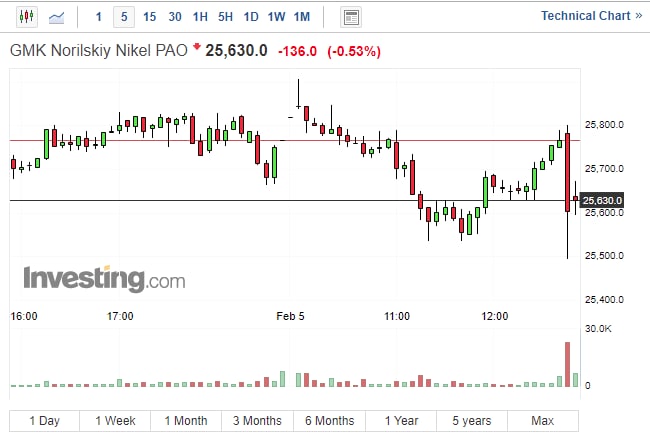
Task: Click the 16:00 time axis label
Action: (x=24, y=316)
